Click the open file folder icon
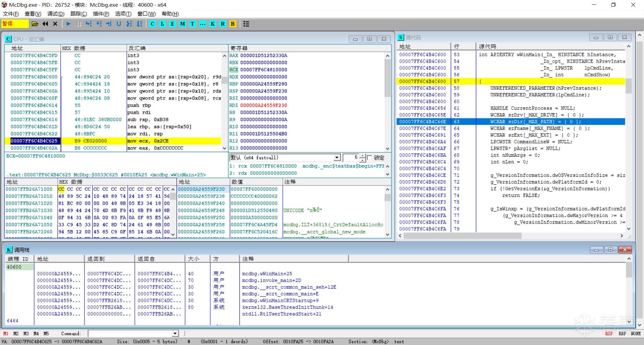644x345 pixels. click(x=35, y=24)
